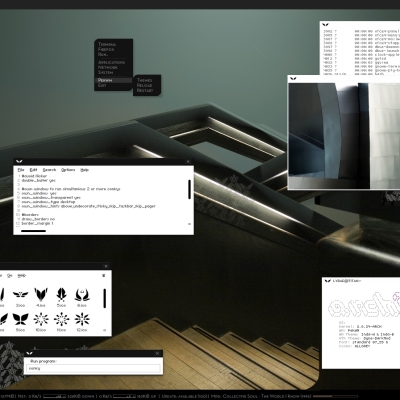Click the text editor horizontal scrollbar
This screenshot has height=400, width=400.
click(x=33, y=231)
